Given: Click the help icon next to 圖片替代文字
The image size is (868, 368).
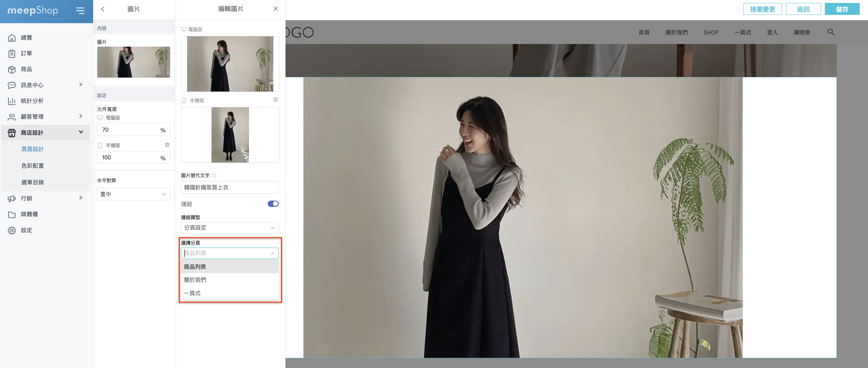Looking at the screenshot, I should (x=214, y=175).
